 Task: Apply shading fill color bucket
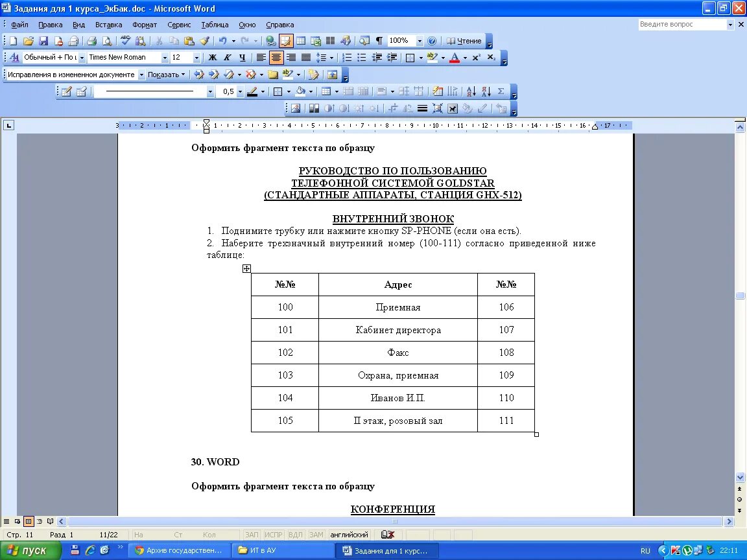pyautogui.click(x=300, y=91)
